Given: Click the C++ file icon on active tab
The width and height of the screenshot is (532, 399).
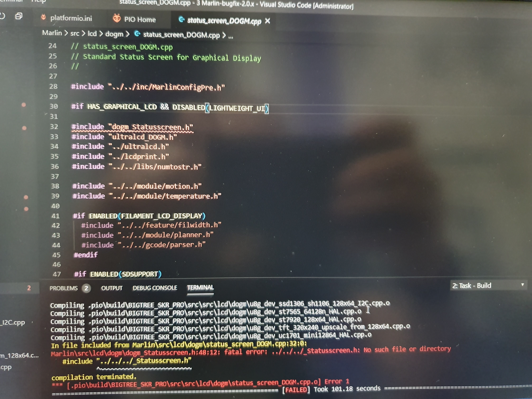Looking at the screenshot, I should pos(182,19).
